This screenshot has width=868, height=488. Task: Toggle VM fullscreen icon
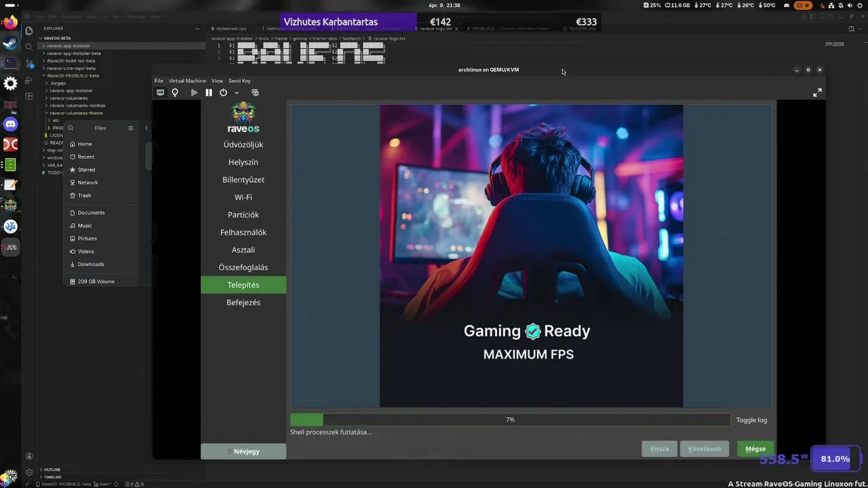[x=817, y=92]
